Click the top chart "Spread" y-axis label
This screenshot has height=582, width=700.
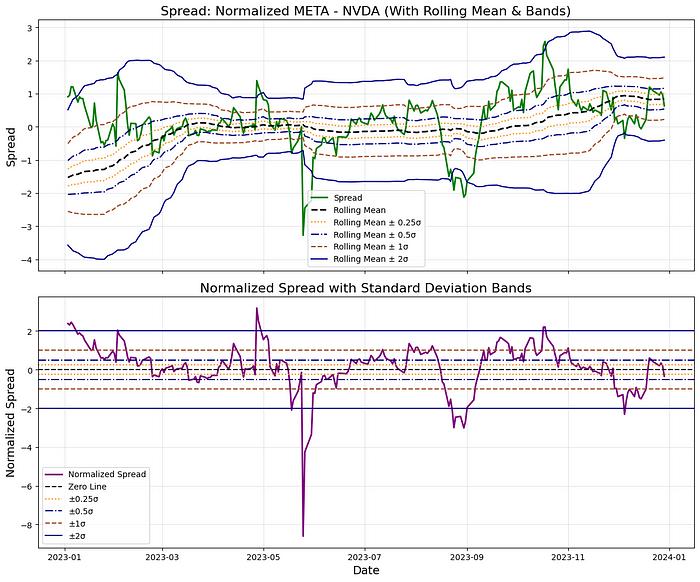tap(11, 147)
